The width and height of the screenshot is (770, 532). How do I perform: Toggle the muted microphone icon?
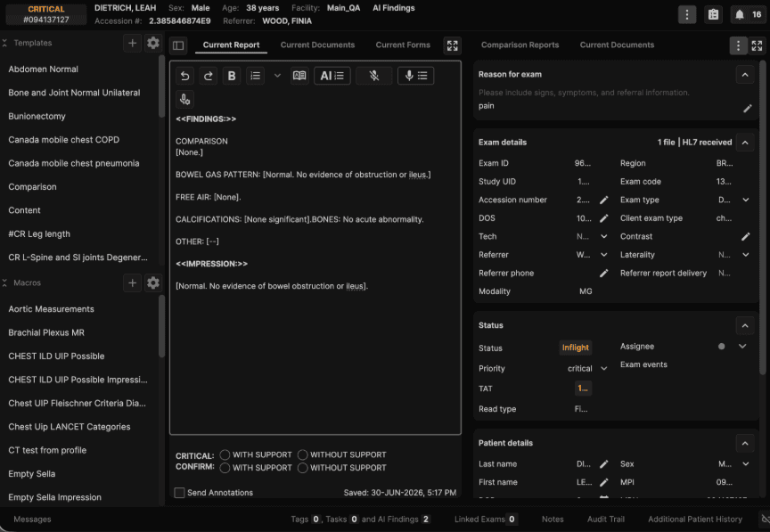[x=374, y=76]
